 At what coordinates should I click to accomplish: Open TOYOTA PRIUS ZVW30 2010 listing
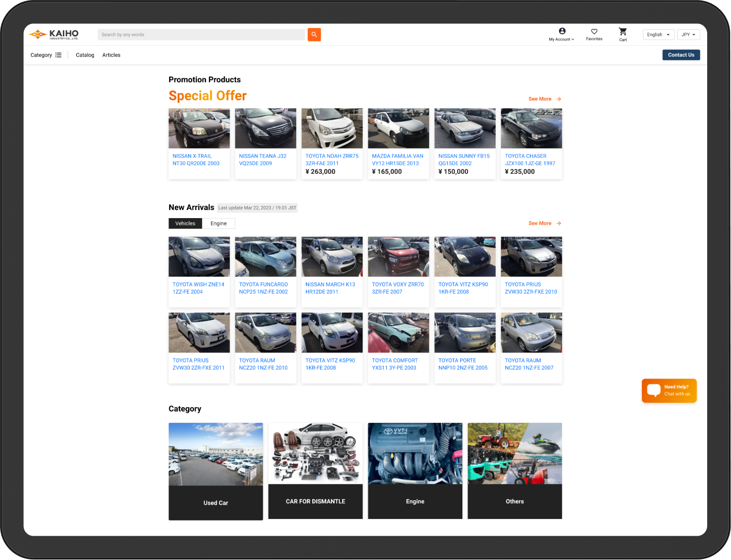[531, 288]
